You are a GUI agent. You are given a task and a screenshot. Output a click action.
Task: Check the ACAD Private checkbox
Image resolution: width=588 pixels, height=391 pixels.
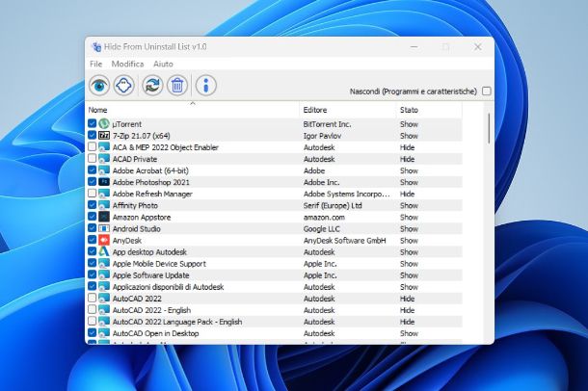coord(92,158)
